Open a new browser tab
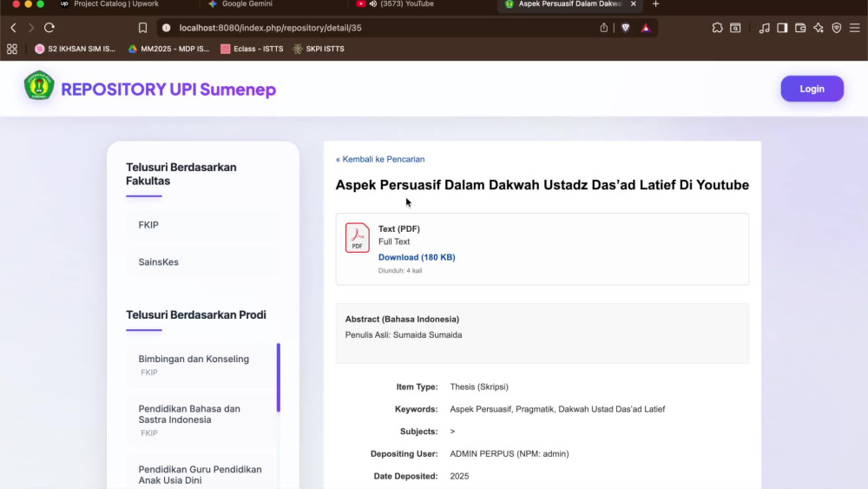 pyautogui.click(x=655, y=3)
